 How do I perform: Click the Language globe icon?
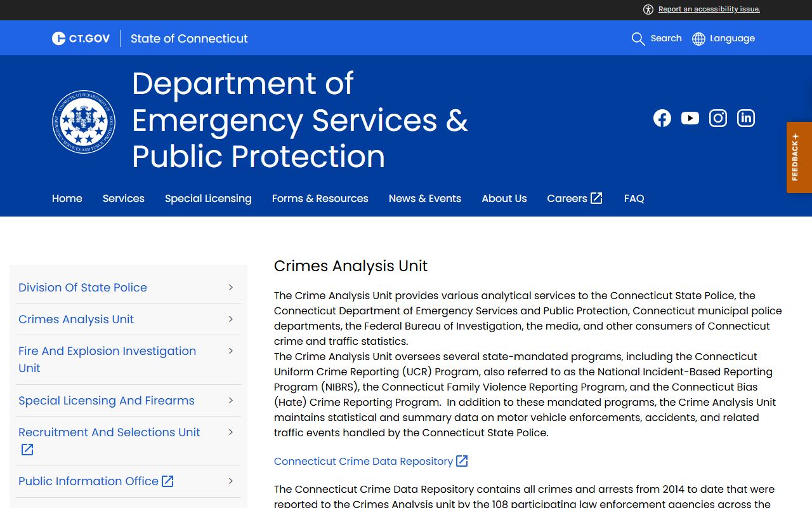[x=698, y=39]
